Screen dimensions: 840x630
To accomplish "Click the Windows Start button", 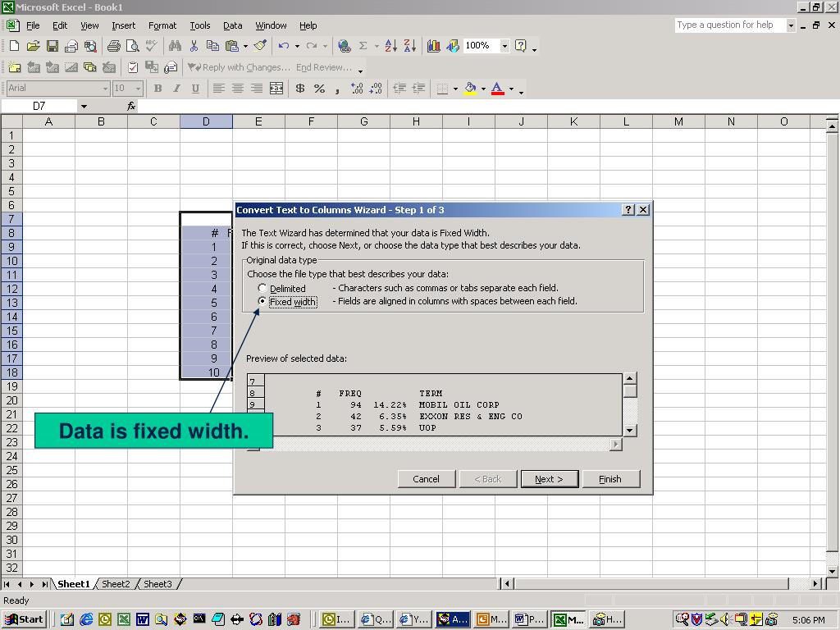I will [24, 619].
